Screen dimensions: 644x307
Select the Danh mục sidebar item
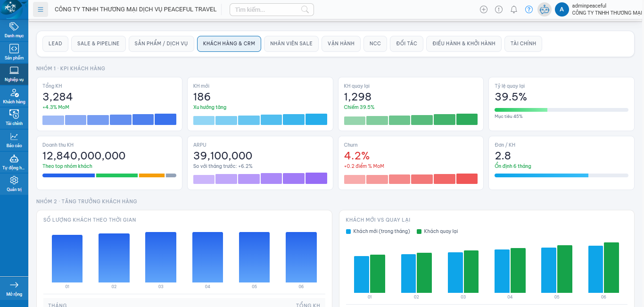14,29
